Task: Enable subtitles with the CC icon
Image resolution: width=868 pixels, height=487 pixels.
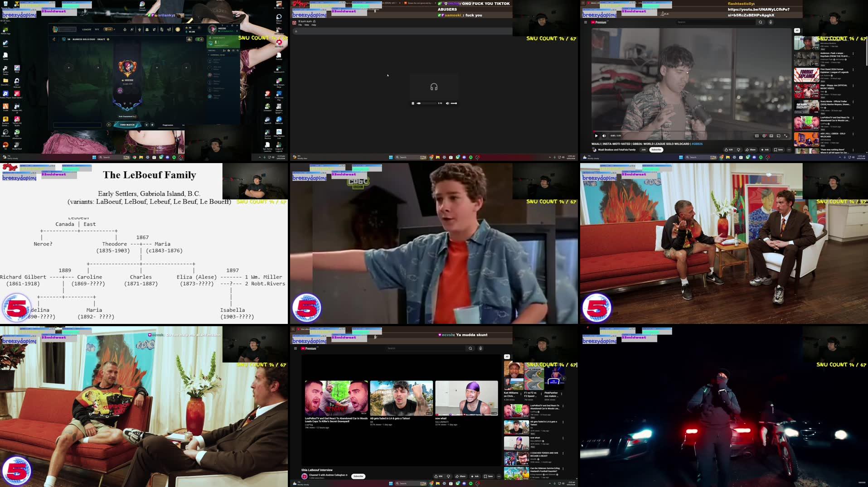Action: tap(756, 136)
